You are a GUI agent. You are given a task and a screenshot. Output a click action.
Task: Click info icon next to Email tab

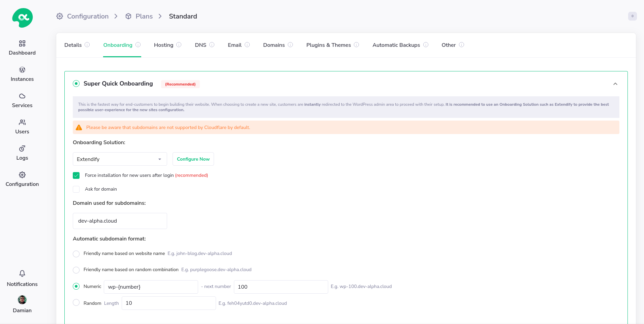pos(247,45)
